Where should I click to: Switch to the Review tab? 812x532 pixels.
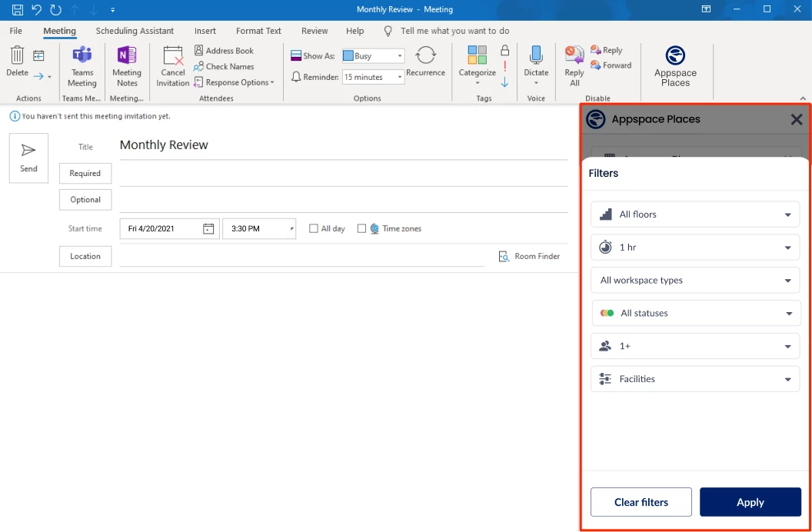pos(314,31)
